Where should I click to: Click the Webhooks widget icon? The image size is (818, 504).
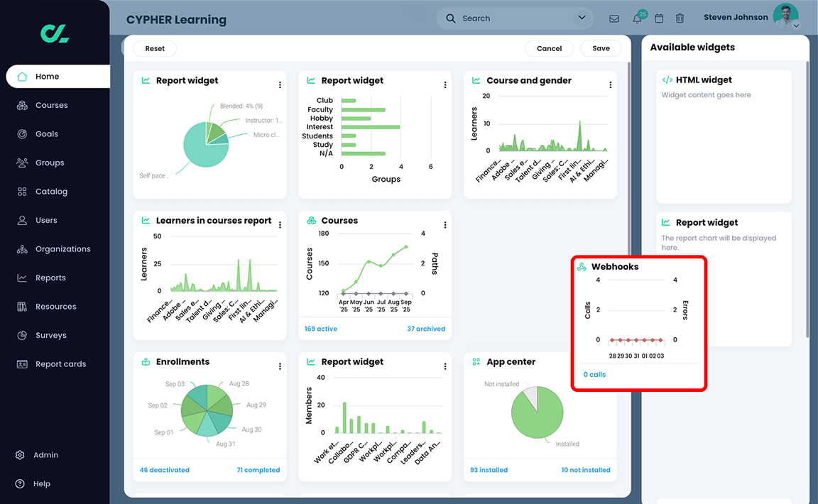[582, 267]
